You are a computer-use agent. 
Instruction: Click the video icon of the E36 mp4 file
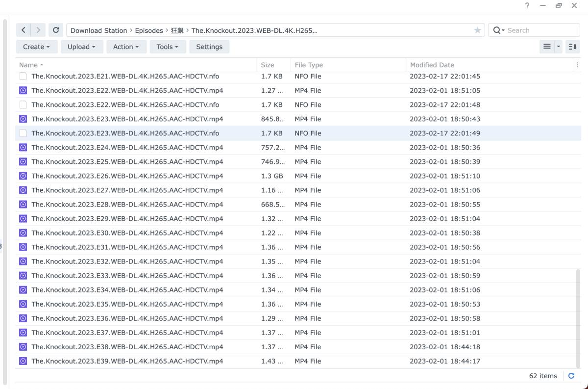[23, 318]
